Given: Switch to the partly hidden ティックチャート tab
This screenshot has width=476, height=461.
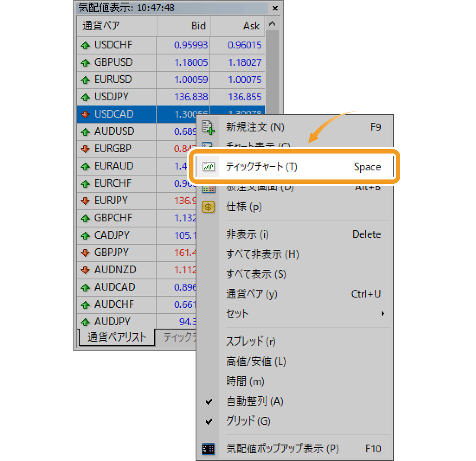Looking at the screenshot, I should click(x=176, y=337).
